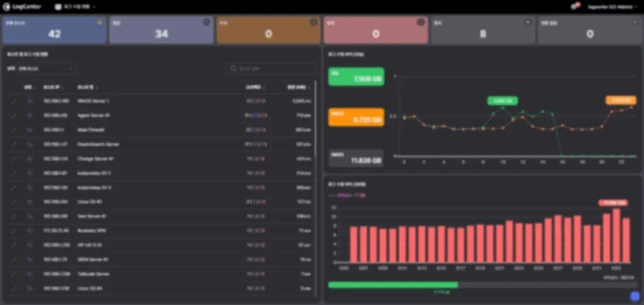The width and height of the screenshot is (644, 305).
Task: Click the open-detail icon for Agent Server #1
Action: pyautogui.click(x=14, y=116)
